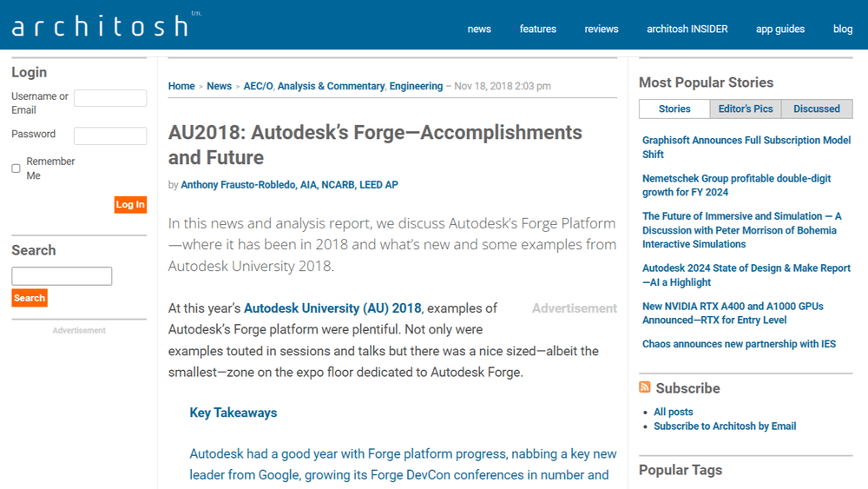Open the news menu item

click(479, 29)
